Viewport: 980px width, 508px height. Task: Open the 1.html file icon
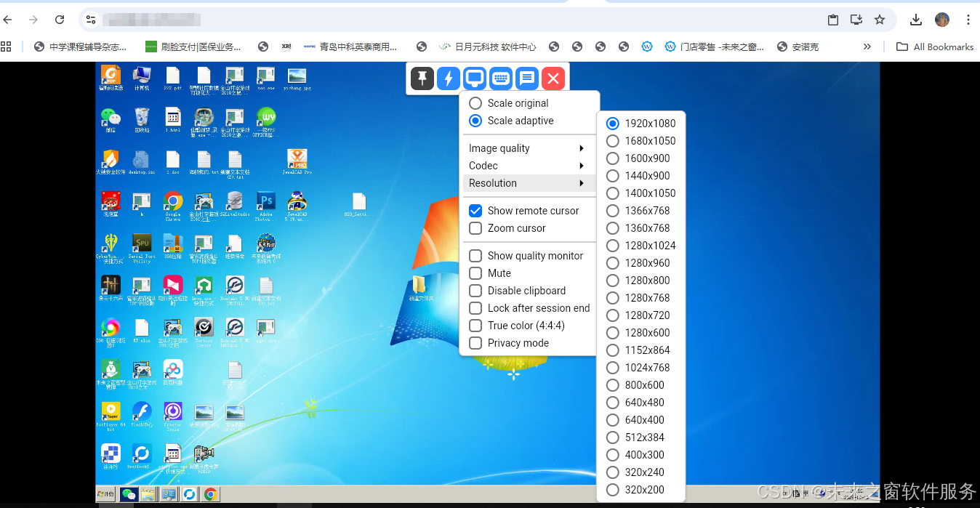tap(173, 121)
